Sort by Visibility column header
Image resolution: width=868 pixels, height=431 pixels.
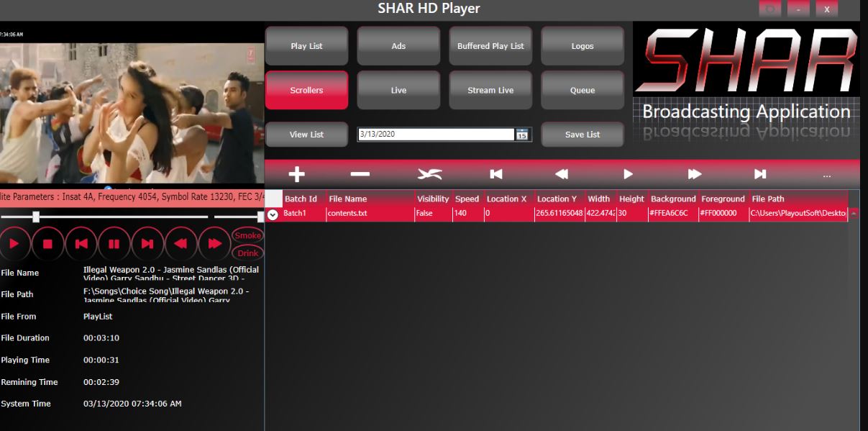(433, 199)
